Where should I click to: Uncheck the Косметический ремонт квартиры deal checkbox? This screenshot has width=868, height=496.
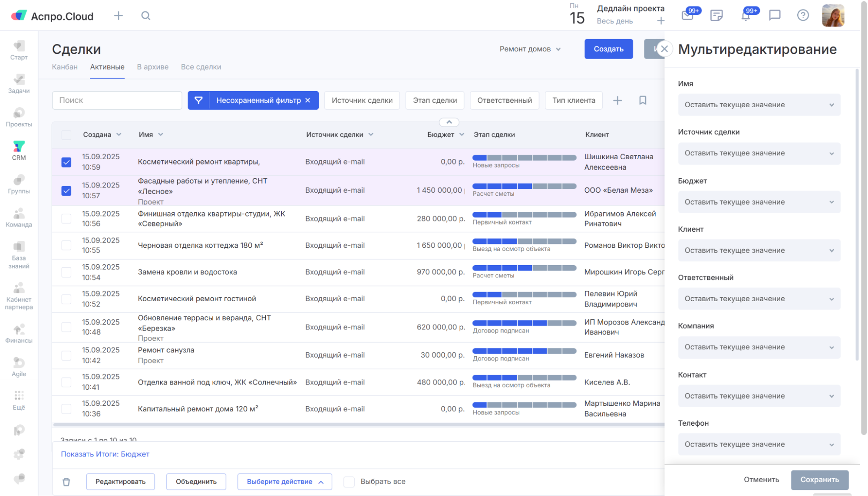66,162
